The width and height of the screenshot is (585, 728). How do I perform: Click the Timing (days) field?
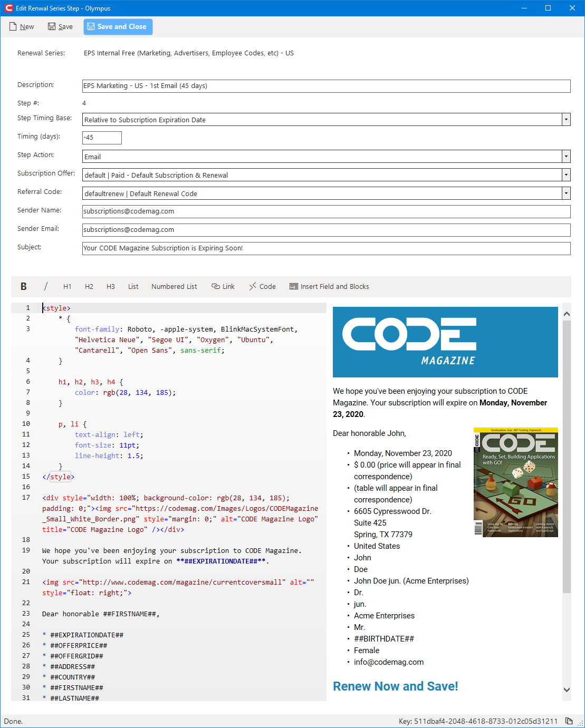[x=102, y=138]
